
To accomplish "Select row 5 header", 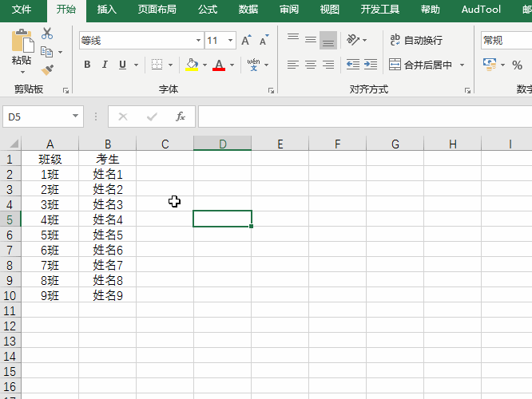I will (x=10, y=219).
